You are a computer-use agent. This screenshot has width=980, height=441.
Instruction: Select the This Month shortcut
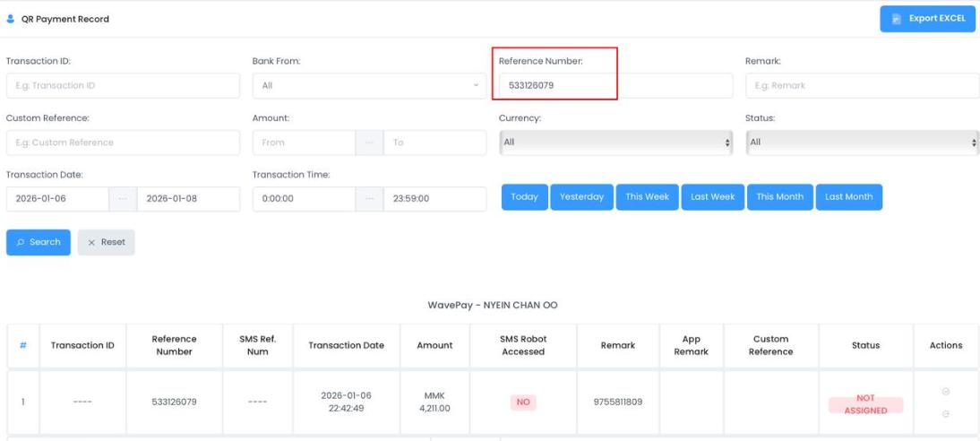779,197
